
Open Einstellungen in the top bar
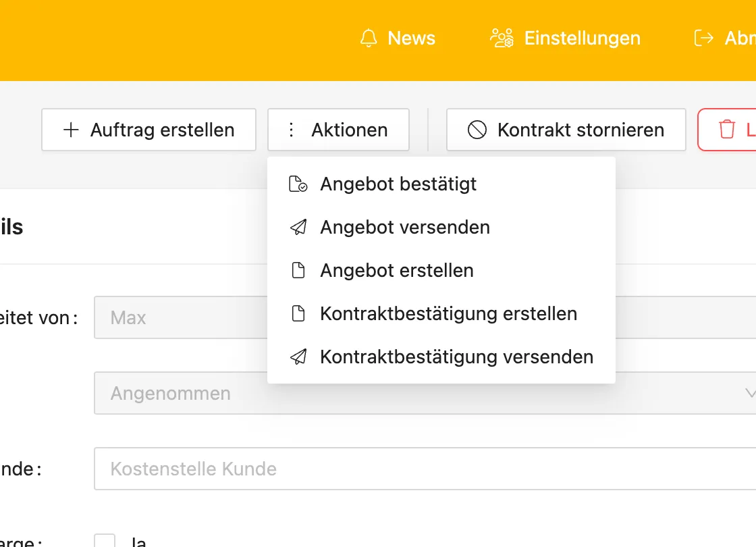pyautogui.click(x=565, y=38)
